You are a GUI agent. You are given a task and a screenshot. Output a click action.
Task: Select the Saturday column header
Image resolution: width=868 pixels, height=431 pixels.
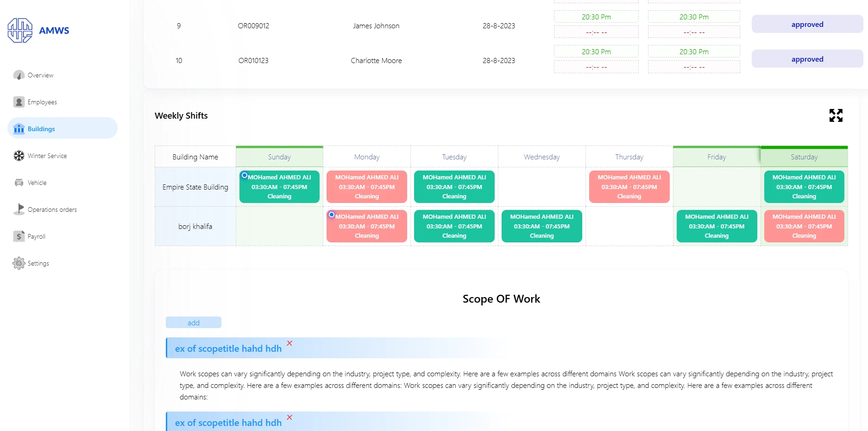click(x=804, y=157)
